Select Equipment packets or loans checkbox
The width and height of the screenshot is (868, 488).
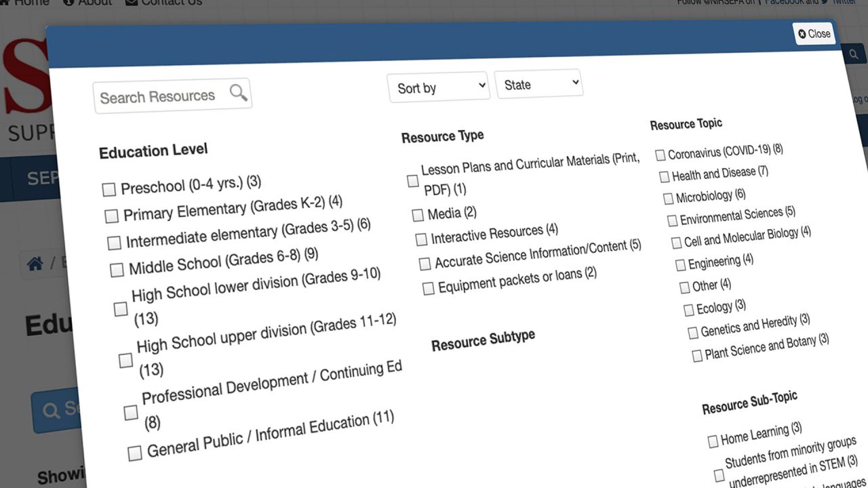[x=428, y=289]
